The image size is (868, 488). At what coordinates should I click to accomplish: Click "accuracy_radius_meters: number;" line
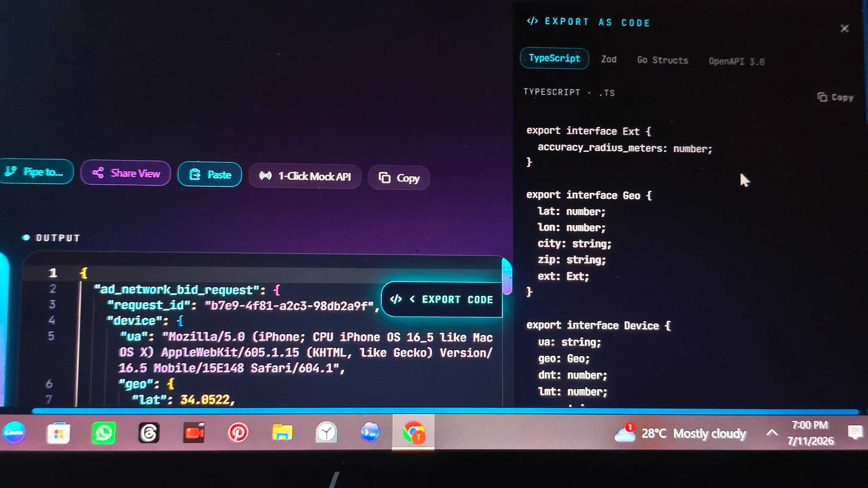click(625, 148)
